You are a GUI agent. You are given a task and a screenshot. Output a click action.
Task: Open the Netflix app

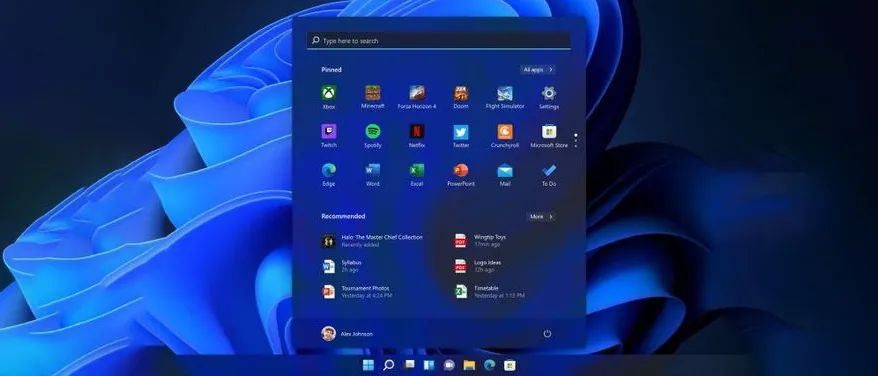pos(417,136)
